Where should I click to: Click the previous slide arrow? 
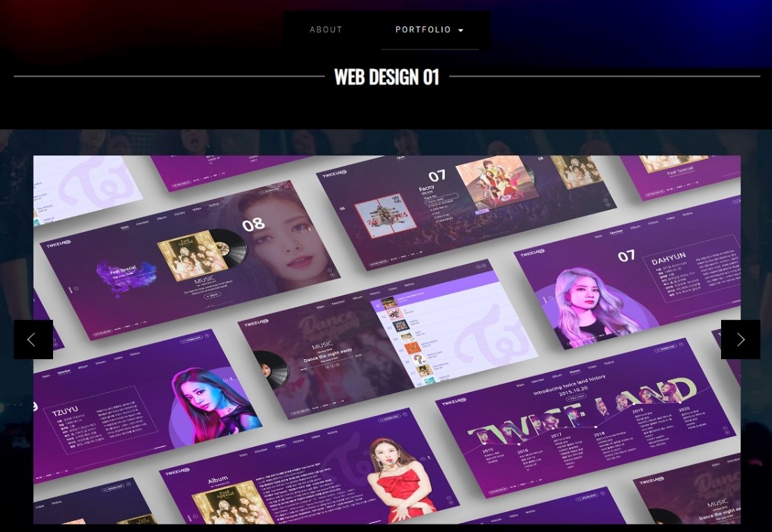[33, 340]
